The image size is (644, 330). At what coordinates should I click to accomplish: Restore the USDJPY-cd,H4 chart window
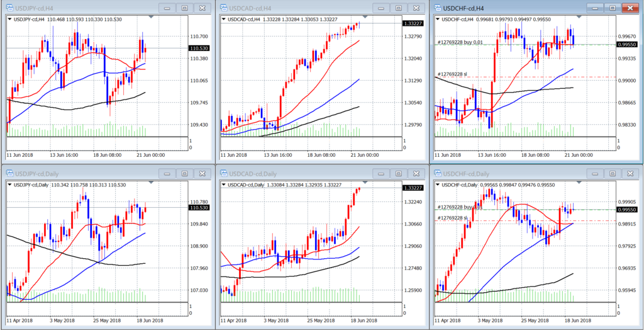[x=185, y=8]
